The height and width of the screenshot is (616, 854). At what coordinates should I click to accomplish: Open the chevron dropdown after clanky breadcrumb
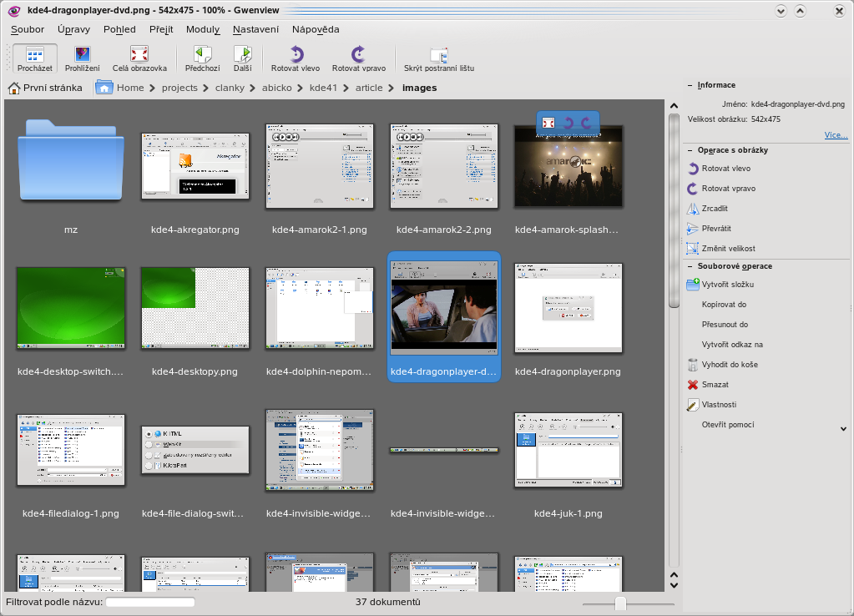coord(253,88)
